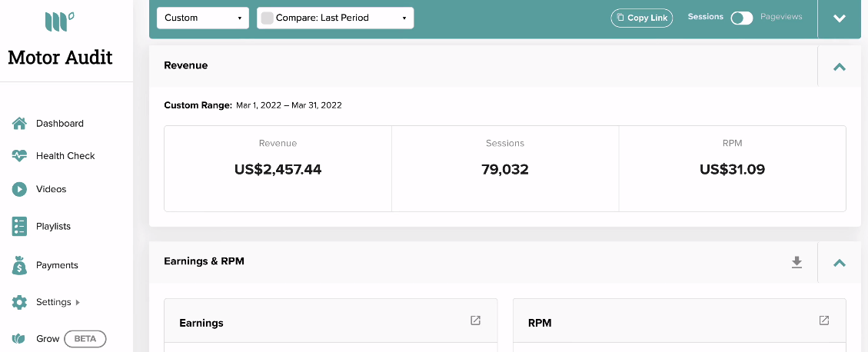868x352 pixels.
Task: Click the Grow leaf icon
Action: 19,339
